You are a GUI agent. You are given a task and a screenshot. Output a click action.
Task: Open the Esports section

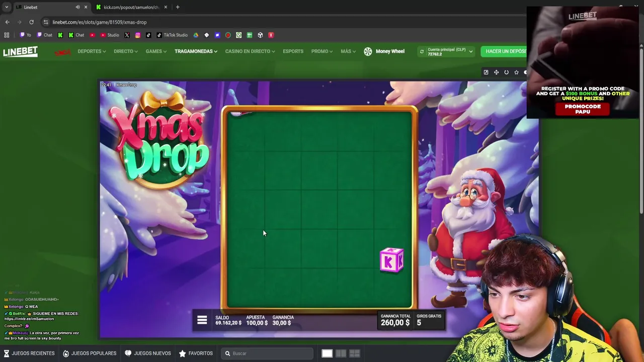pyautogui.click(x=293, y=51)
